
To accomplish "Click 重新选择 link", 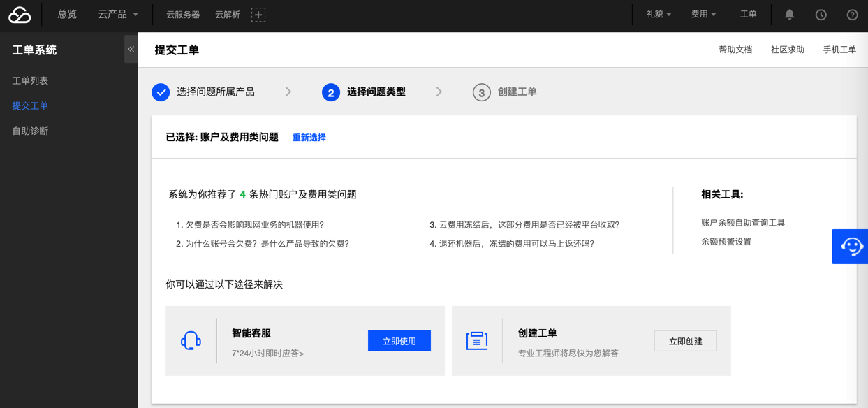I will coord(309,138).
